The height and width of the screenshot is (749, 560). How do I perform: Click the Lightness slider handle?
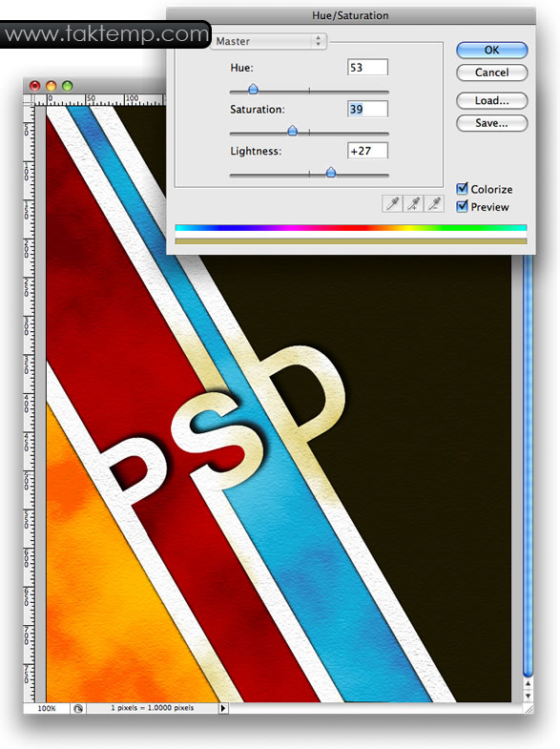pyautogui.click(x=330, y=172)
